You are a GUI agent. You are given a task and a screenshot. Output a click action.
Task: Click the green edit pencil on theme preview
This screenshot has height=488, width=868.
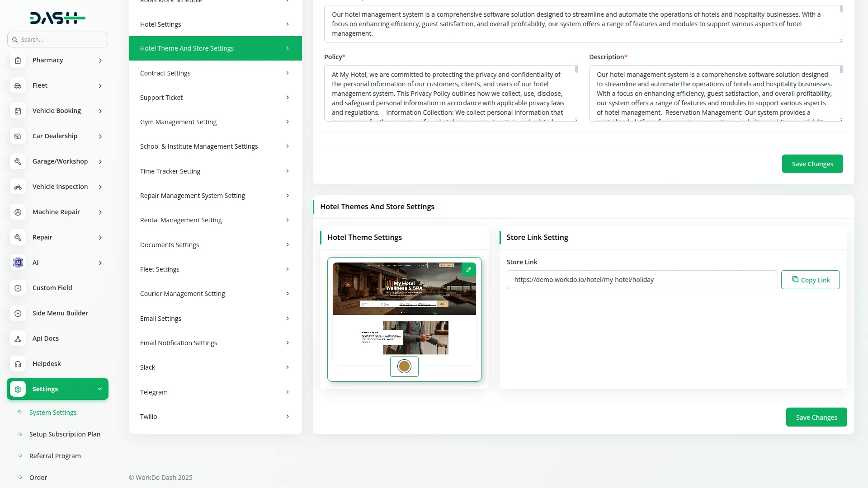[x=468, y=270]
